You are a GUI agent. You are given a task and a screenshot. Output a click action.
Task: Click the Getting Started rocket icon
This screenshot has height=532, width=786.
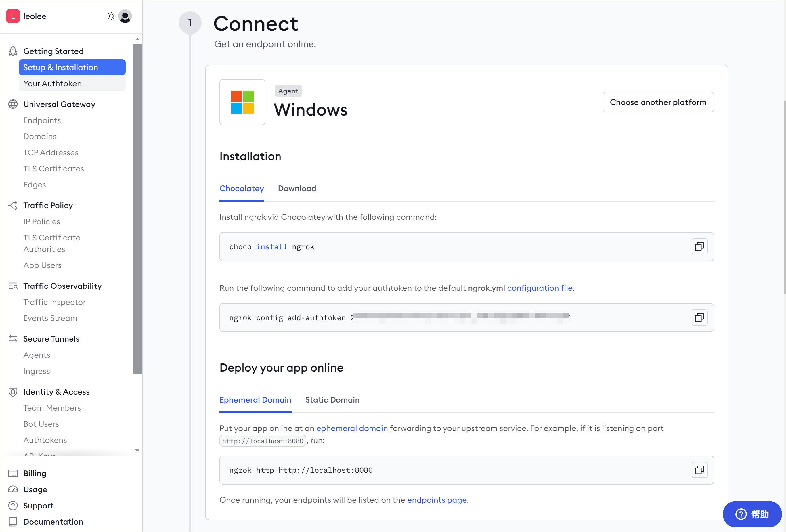[13, 51]
